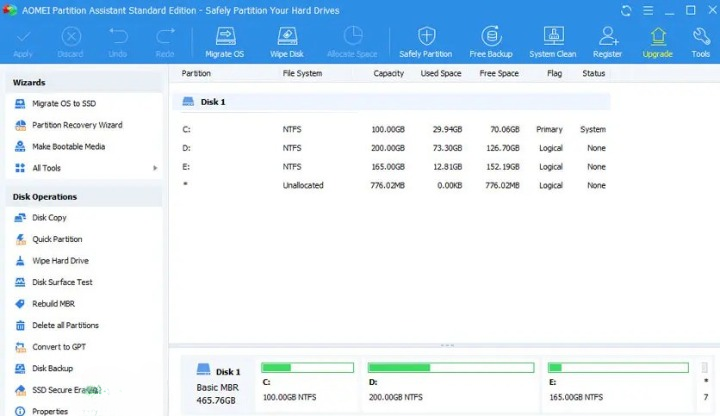Viewport: 720px width, 416px height.
Task: Sort by the Capacity column header
Action: pyautogui.click(x=388, y=73)
